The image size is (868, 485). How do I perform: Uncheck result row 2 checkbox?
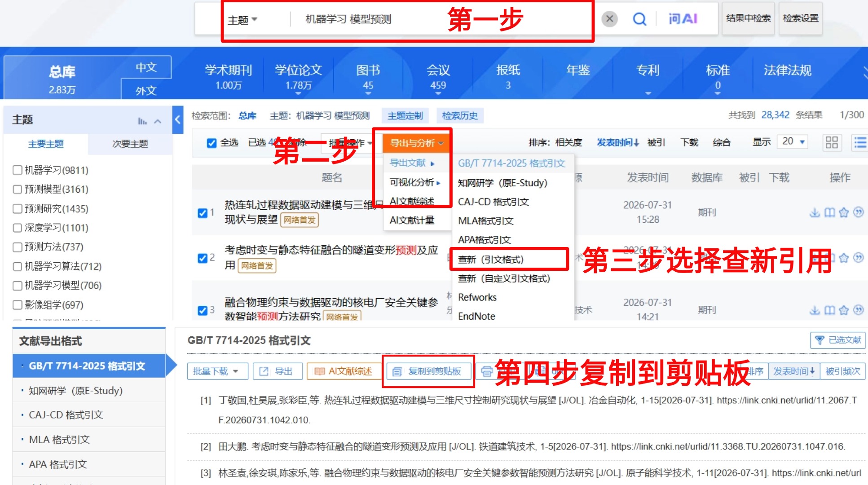[203, 258]
